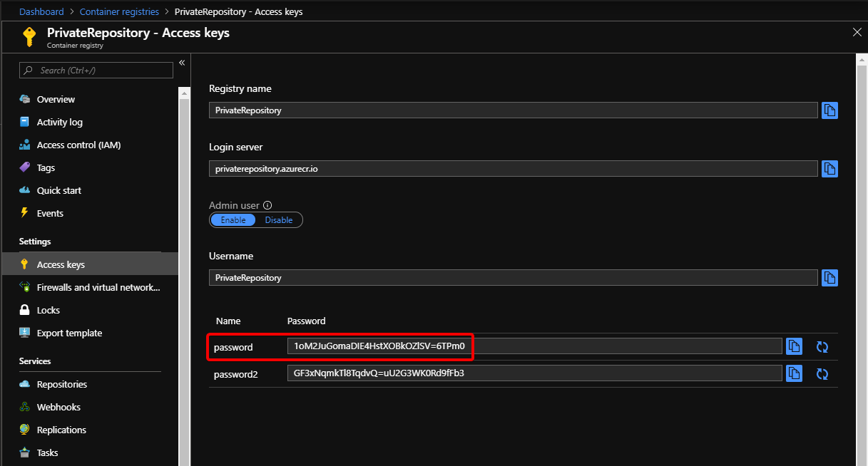Copy the first password to clipboard
The width and height of the screenshot is (868, 466).
(x=794, y=346)
